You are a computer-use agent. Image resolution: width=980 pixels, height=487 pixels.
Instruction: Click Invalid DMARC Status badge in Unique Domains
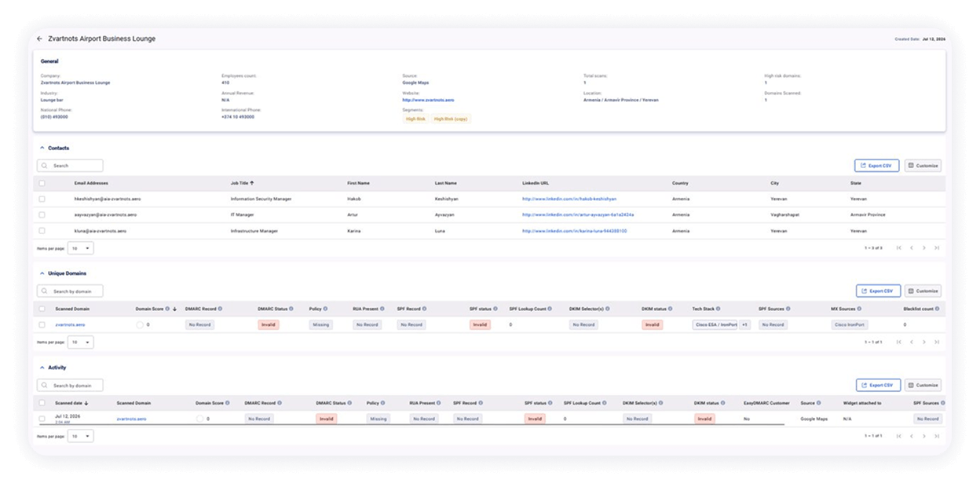[x=268, y=324]
